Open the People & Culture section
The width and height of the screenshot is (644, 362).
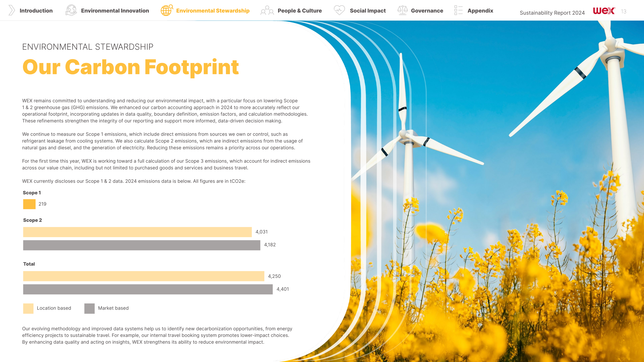(x=300, y=11)
